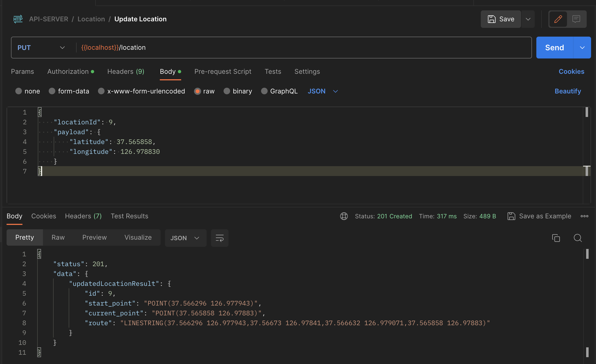Click Update Location request title
The image size is (596, 364).
click(140, 19)
